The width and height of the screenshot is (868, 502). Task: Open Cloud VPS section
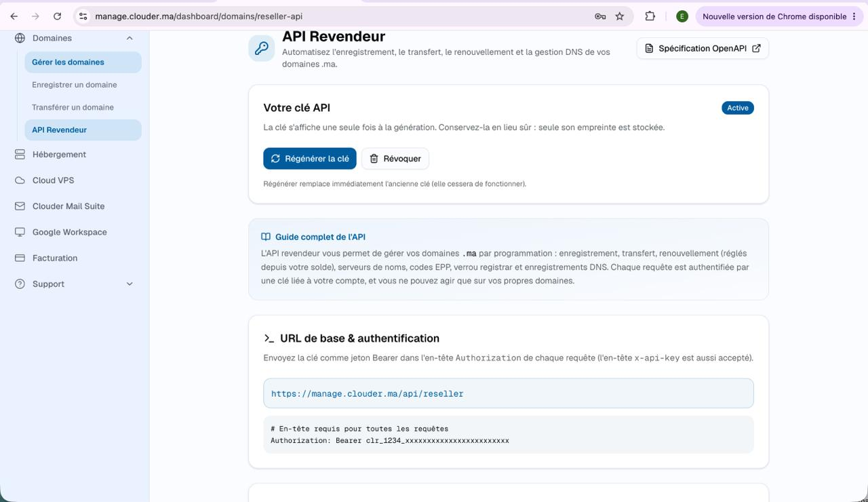(x=75, y=180)
